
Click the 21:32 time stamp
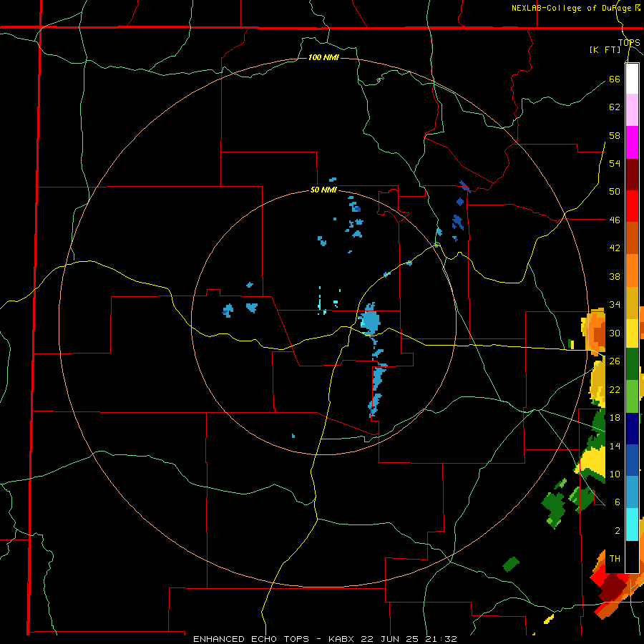[441, 639]
